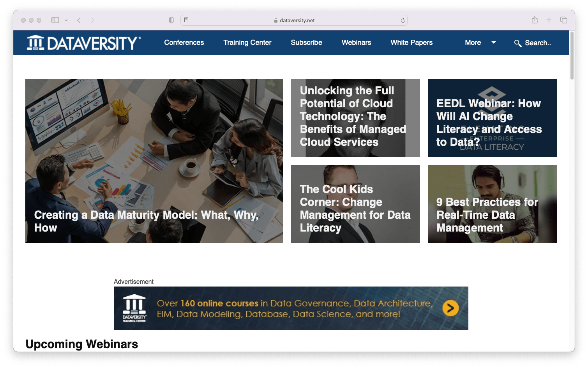Select the Webinars menu item
Screen dimensions: 588x368
pyautogui.click(x=356, y=42)
